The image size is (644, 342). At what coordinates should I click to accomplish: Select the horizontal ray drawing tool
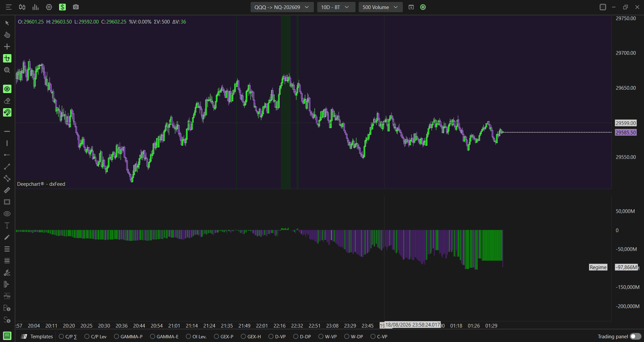click(7, 155)
